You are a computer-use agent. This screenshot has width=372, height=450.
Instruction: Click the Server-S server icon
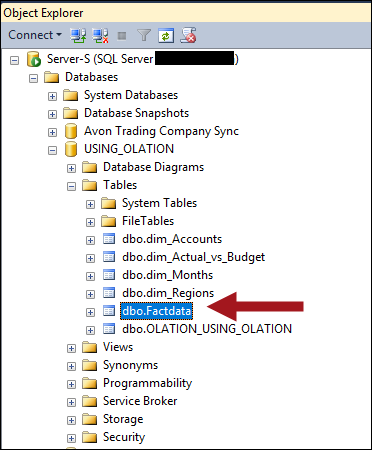click(x=34, y=59)
